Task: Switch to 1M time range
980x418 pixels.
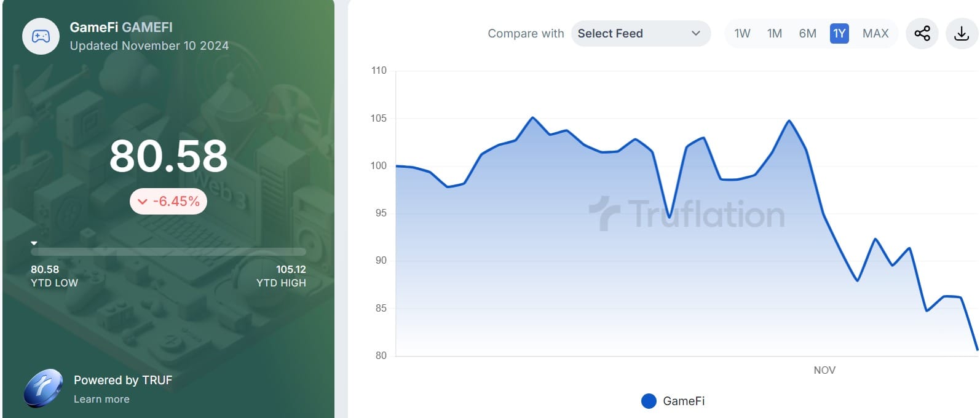Action: point(775,33)
